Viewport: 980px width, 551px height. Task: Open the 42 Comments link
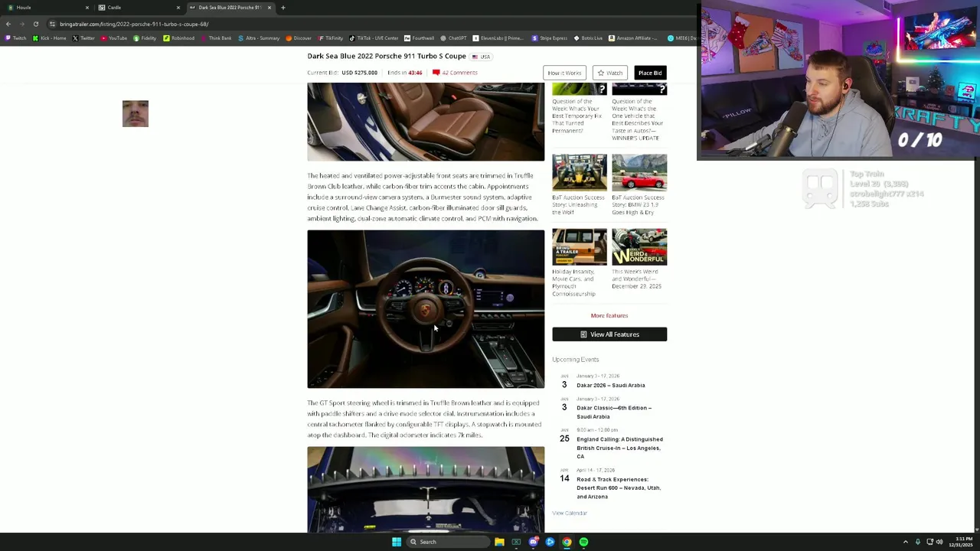pyautogui.click(x=455, y=73)
